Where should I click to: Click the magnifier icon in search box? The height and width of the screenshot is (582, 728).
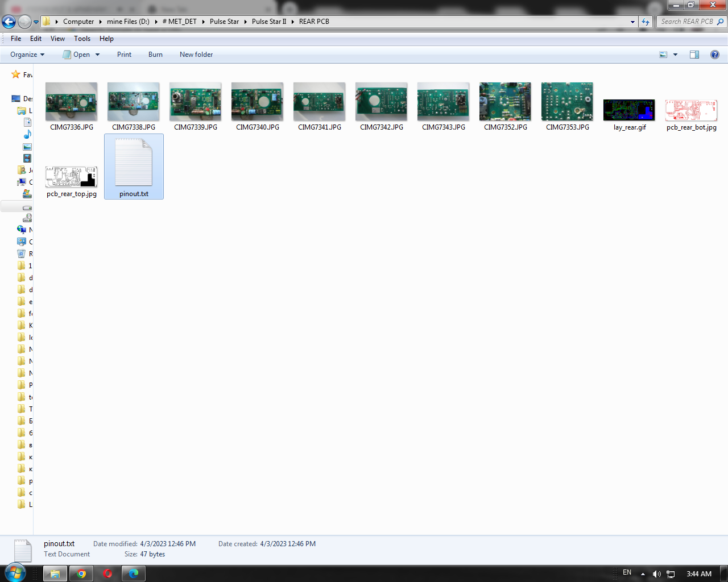721,22
